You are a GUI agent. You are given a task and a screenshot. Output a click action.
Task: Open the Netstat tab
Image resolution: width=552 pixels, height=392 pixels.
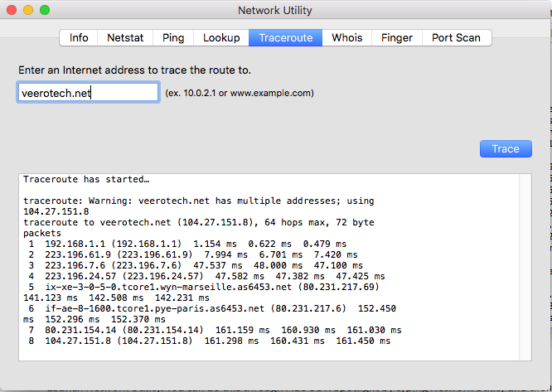click(125, 37)
